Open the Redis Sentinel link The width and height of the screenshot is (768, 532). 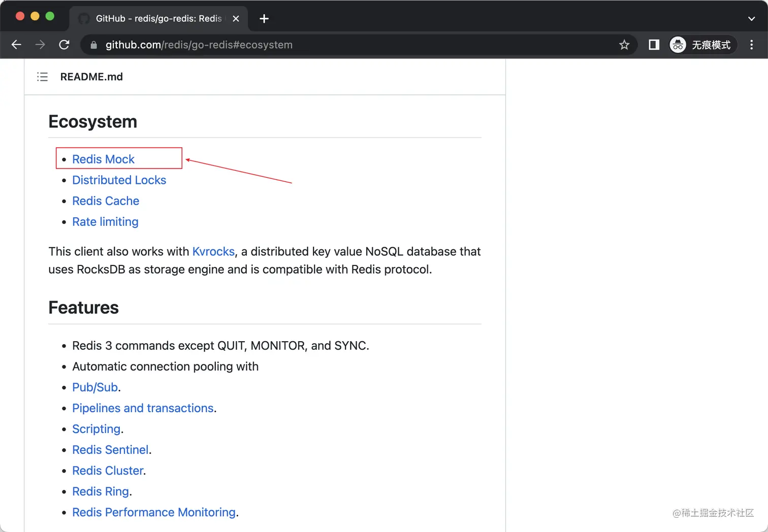coord(110,450)
